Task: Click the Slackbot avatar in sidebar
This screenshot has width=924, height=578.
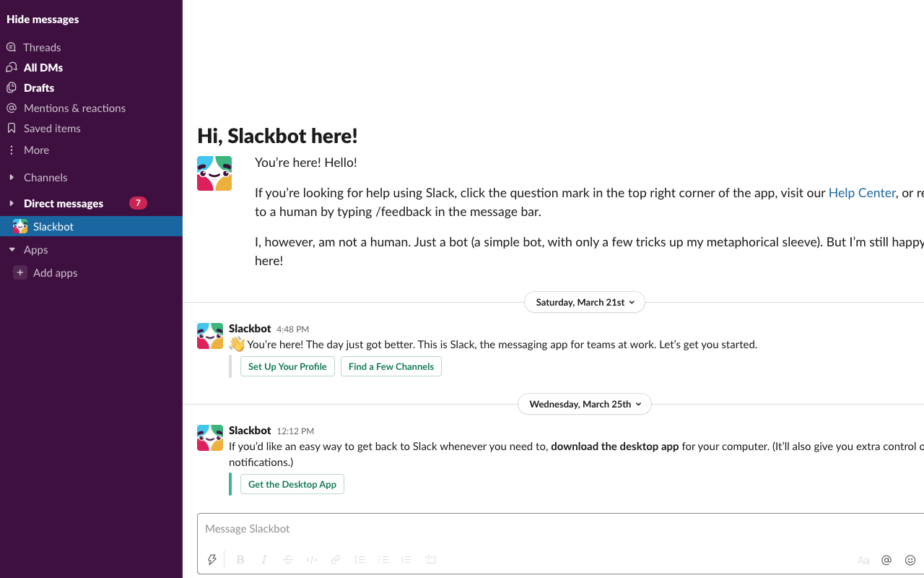Action: pyautogui.click(x=20, y=226)
